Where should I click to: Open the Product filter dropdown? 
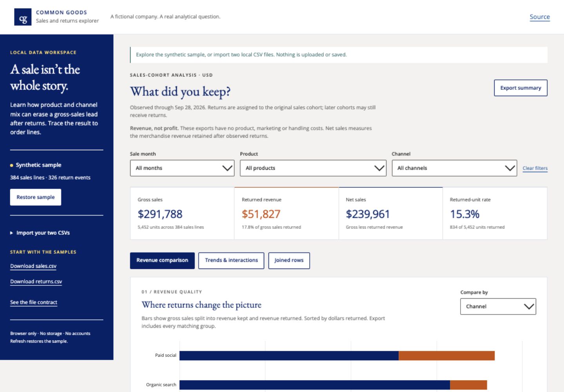pos(313,168)
